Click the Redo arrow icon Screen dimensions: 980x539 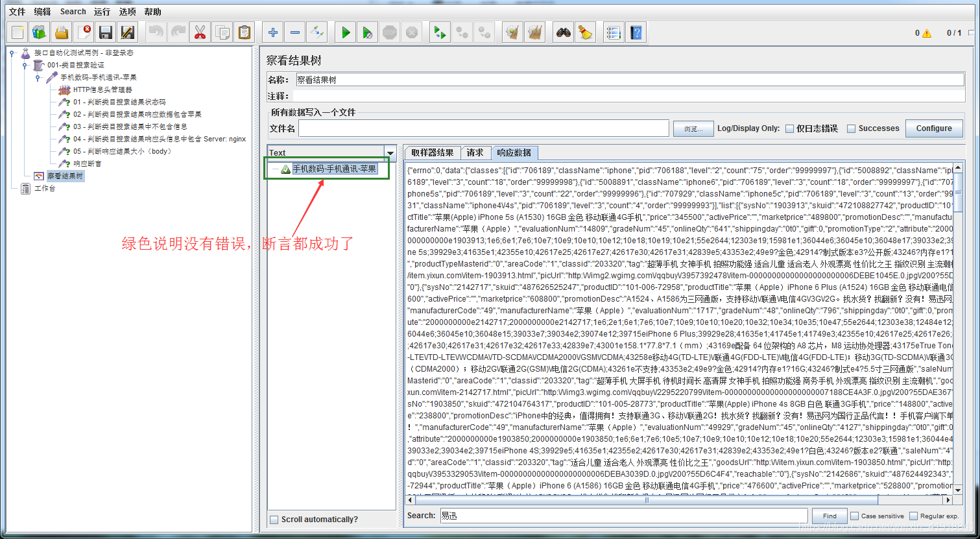(178, 32)
